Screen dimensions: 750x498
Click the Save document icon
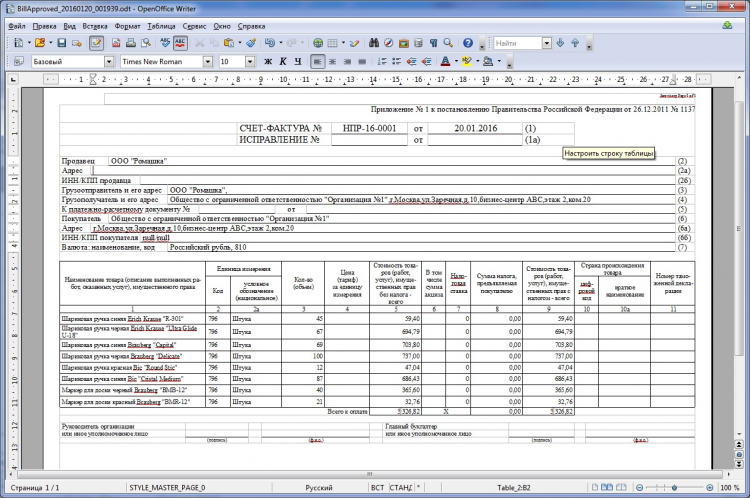(61, 44)
